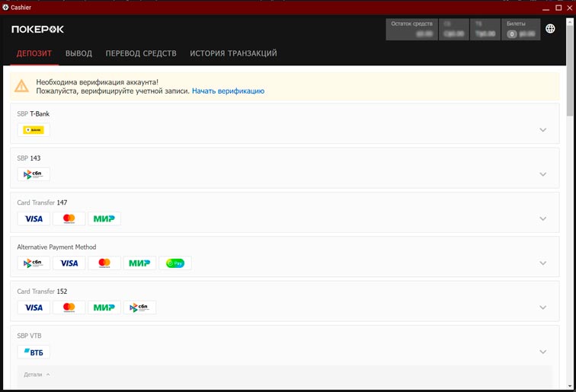Screen dimensions: 576x392
Task: Expand the SBP T-Bank payment option
Action: pos(543,130)
